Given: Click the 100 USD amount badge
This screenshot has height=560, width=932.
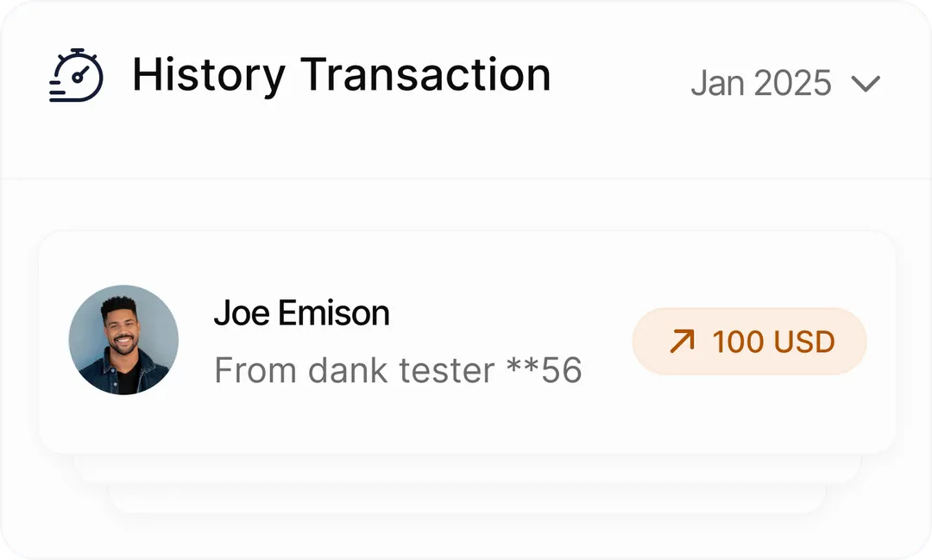Looking at the screenshot, I should tap(749, 342).
